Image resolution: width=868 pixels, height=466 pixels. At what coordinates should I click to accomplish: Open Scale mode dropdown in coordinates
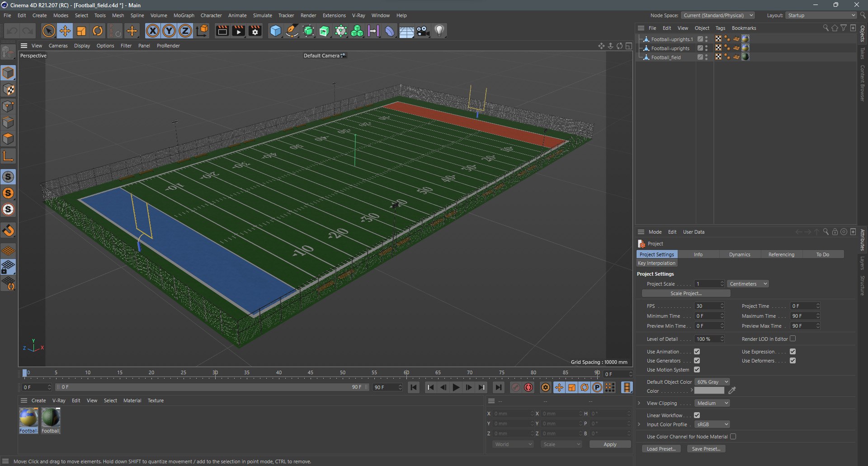tap(561, 444)
